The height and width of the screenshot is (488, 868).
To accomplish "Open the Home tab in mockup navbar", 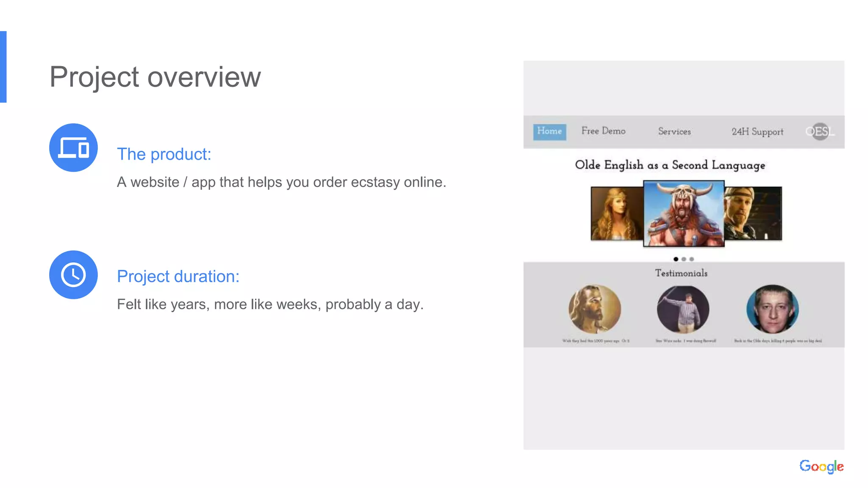I will click(549, 132).
